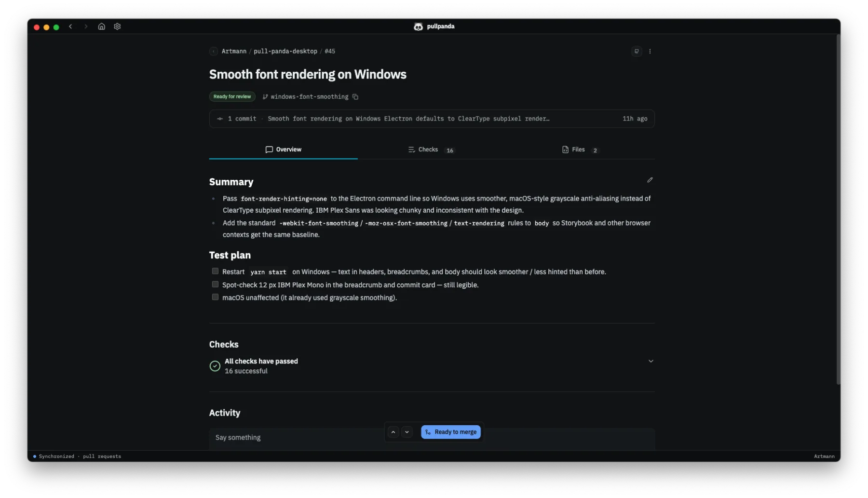Open settings via the gear icon
The image size is (868, 498).
click(x=117, y=27)
